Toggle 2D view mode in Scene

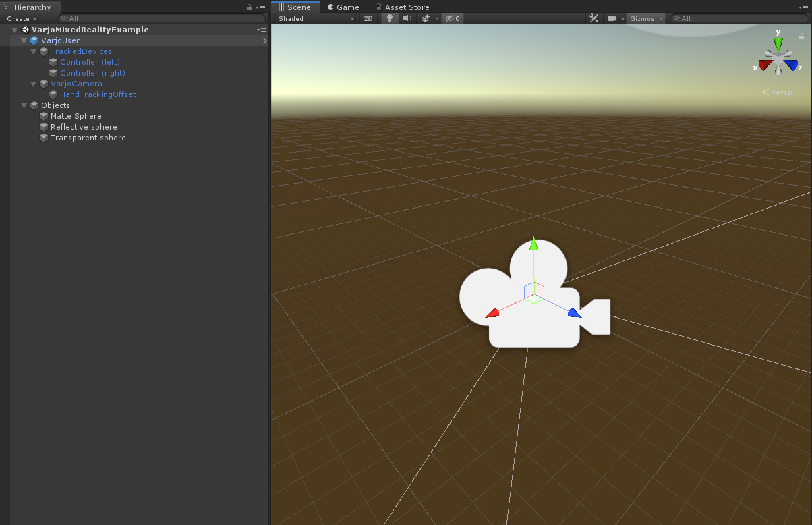point(368,18)
